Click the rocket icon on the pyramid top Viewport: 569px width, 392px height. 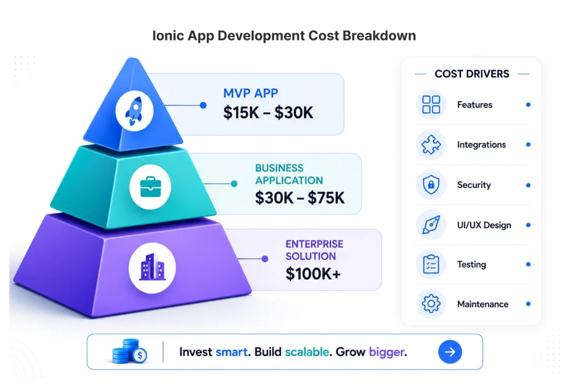tap(134, 110)
